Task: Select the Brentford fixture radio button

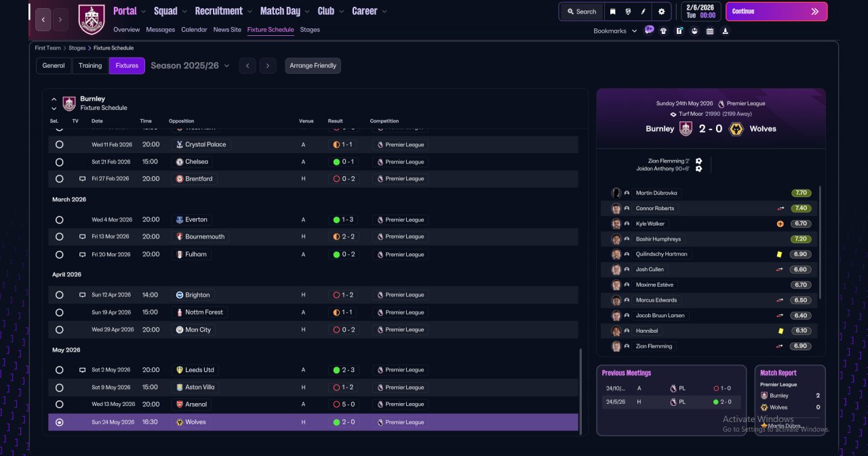Action: point(59,179)
